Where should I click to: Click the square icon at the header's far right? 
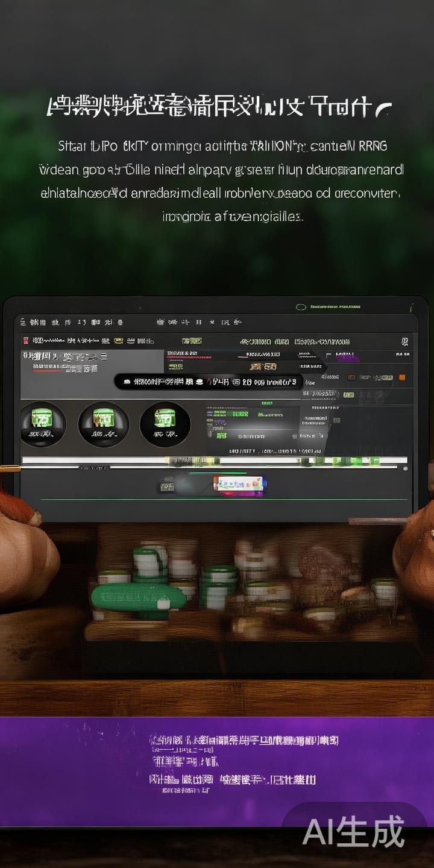[403, 342]
